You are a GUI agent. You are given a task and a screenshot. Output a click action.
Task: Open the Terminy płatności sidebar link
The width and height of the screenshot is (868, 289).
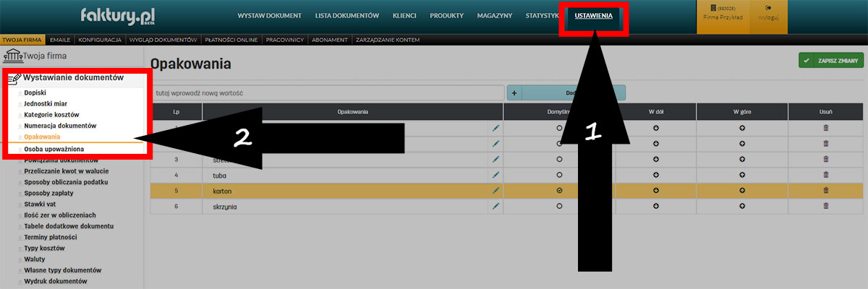pos(51,237)
